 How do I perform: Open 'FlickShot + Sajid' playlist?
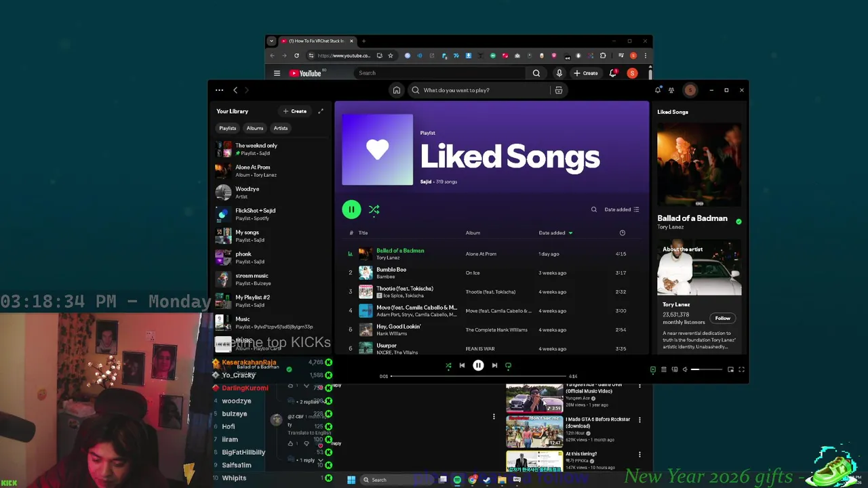coord(271,214)
